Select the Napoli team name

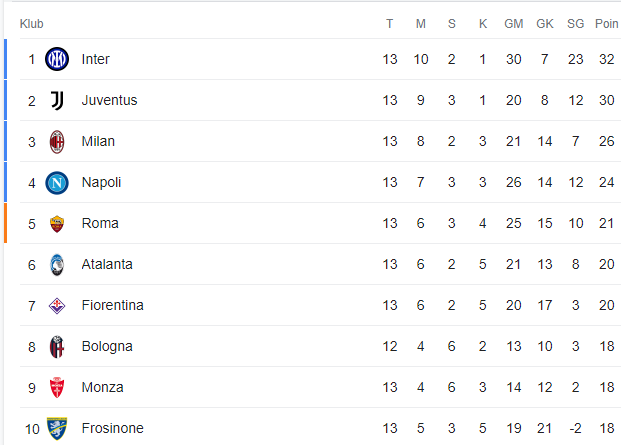101,183
